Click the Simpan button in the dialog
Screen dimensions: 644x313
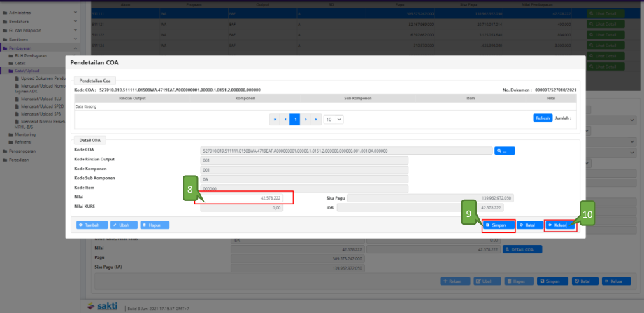coord(499,225)
